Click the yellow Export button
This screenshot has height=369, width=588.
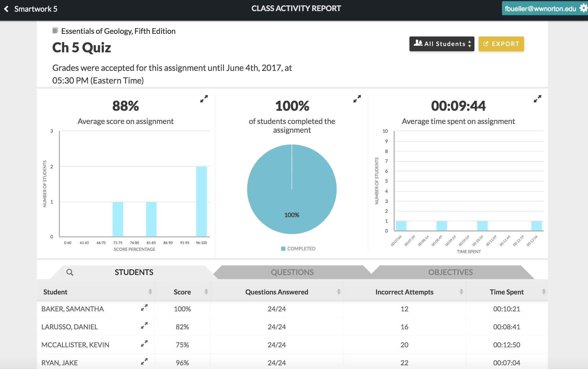[501, 44]
